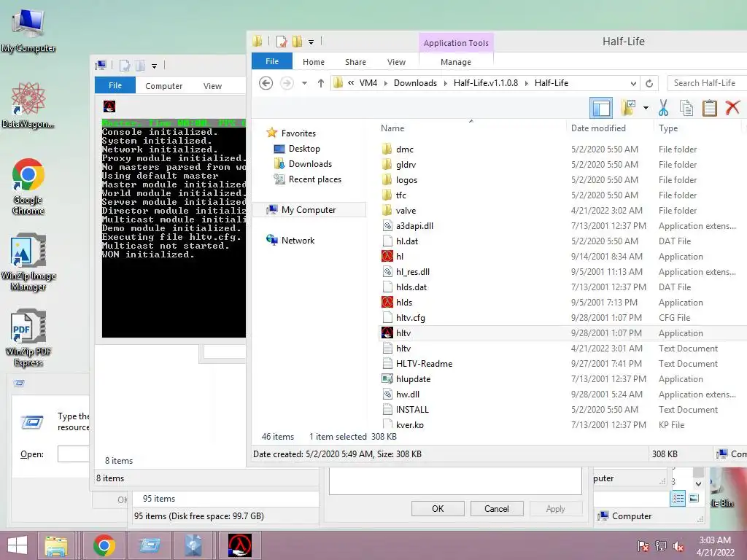The image size is (747, 560).
Task: Open Customize Quick Access Toolbar dropdown
Action: click(x=311, y=42)
